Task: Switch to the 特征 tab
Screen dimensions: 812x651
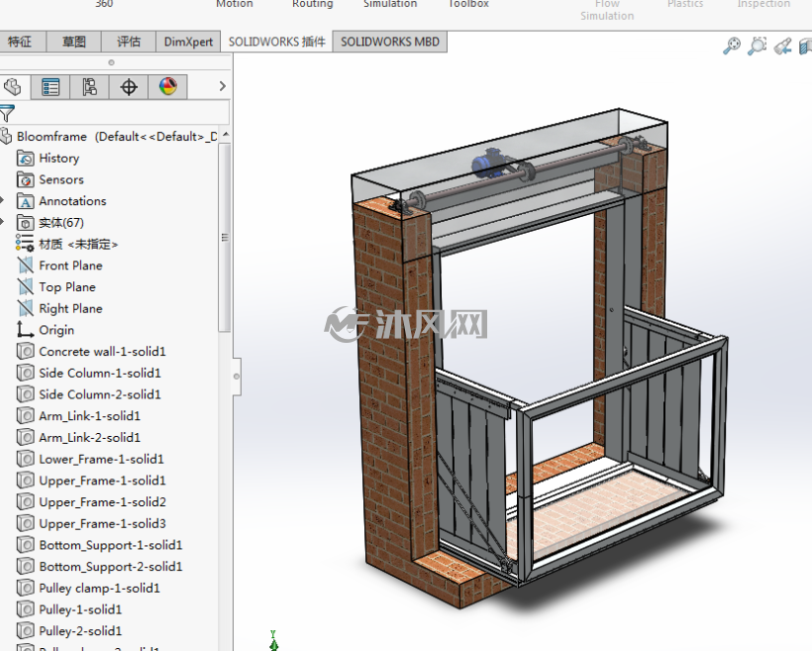Action: pyautogui.click(x=20, y=42)
